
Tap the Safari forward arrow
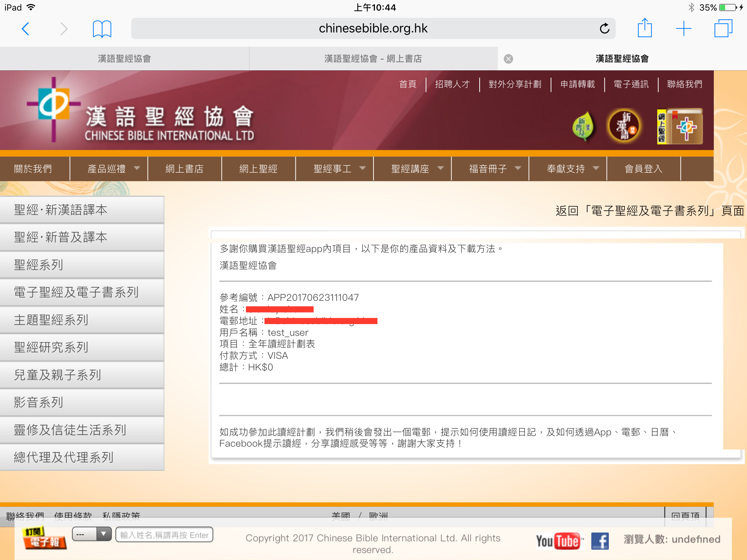point(64,29)
